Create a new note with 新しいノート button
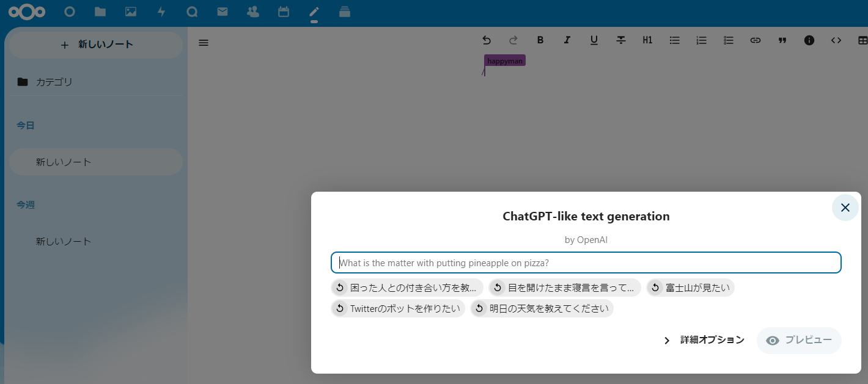The width and height of the screenshot is (868, 384). click(96, 45)
